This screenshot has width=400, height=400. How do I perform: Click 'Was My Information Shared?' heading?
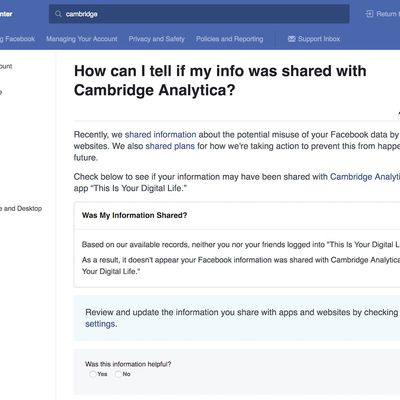134,215
